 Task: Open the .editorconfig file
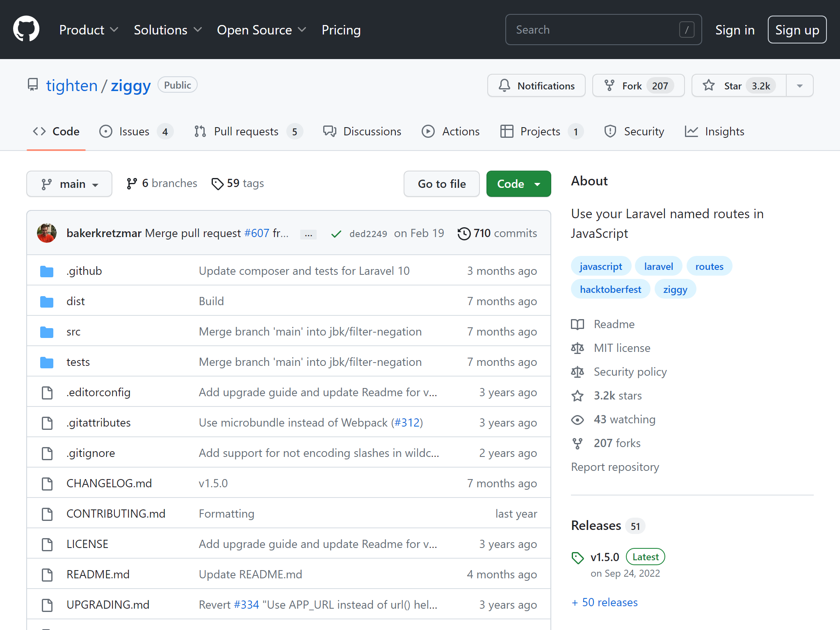tap(98, 392)
